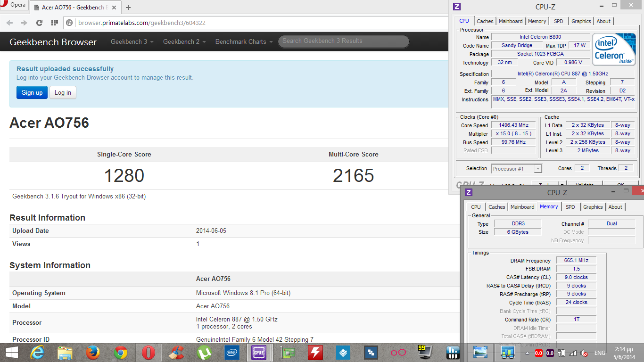Launch Firefox from the taskbar

tap(93, 352)
